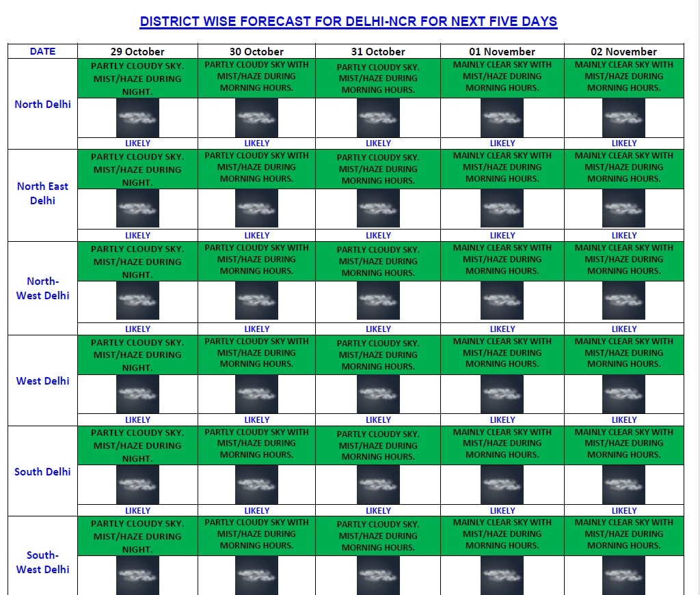Click South Delhi cloud icon for 02 November
The height and width of the screenshot is (595, 700).
coord(623,485)
